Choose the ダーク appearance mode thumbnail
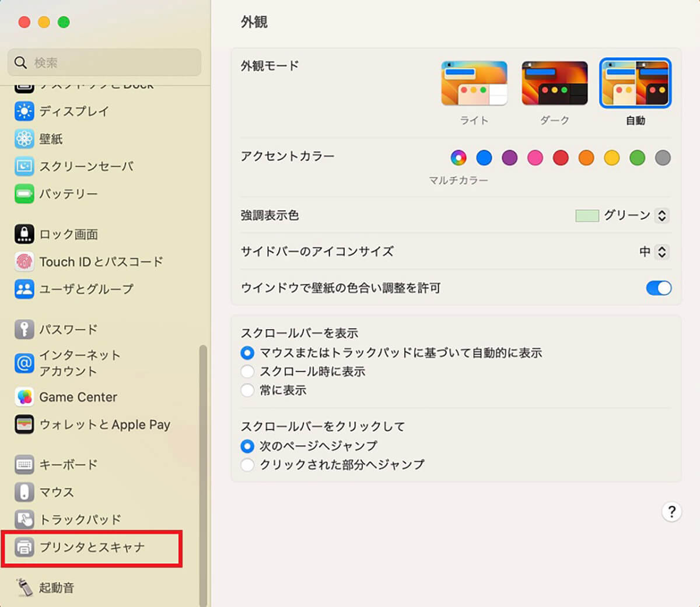 coord(555,83)
